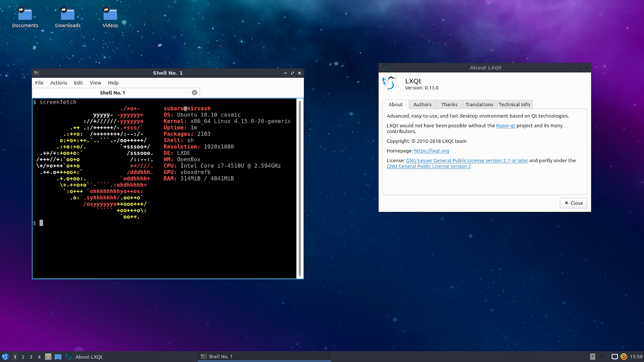Open the Documents folder on the desktop
This screenshot has height=362, width=644.
pyautogui.click(x=25, y=14)
